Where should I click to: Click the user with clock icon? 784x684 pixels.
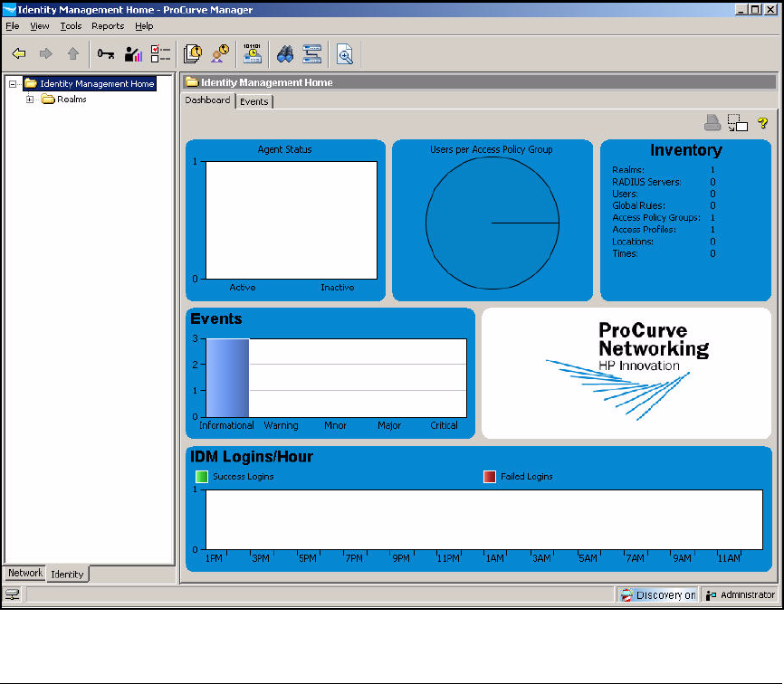[219, 53]
